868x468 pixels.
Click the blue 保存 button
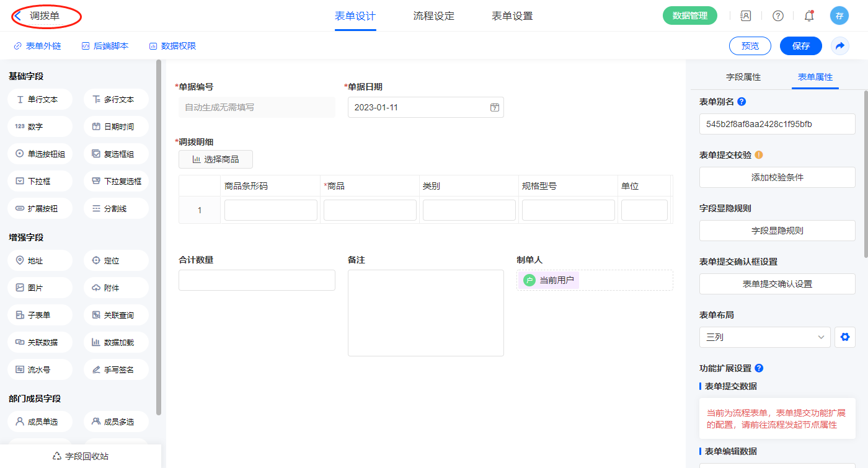point(800,46)
